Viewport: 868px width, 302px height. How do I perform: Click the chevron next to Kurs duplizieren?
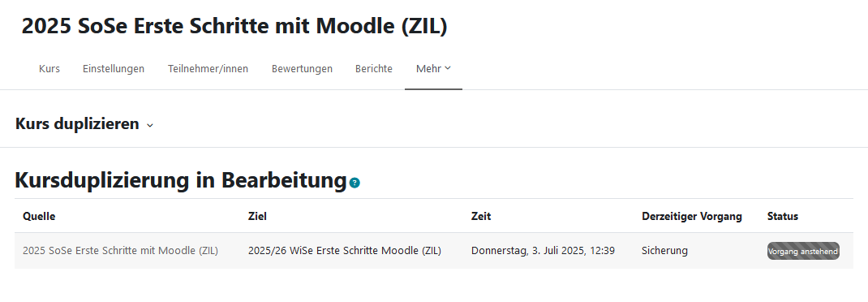[149, 125]
